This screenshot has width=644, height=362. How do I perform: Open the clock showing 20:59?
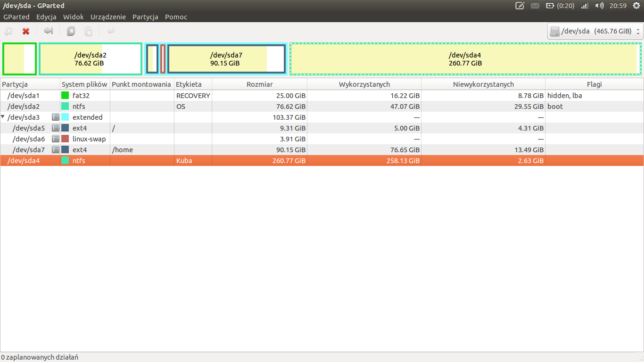[x=618, y=6]
